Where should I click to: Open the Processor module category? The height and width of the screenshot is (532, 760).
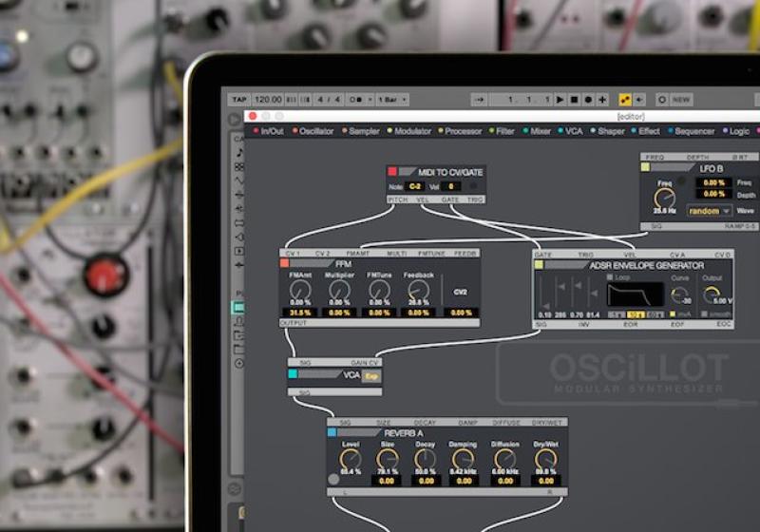click(x=460, y=131)
